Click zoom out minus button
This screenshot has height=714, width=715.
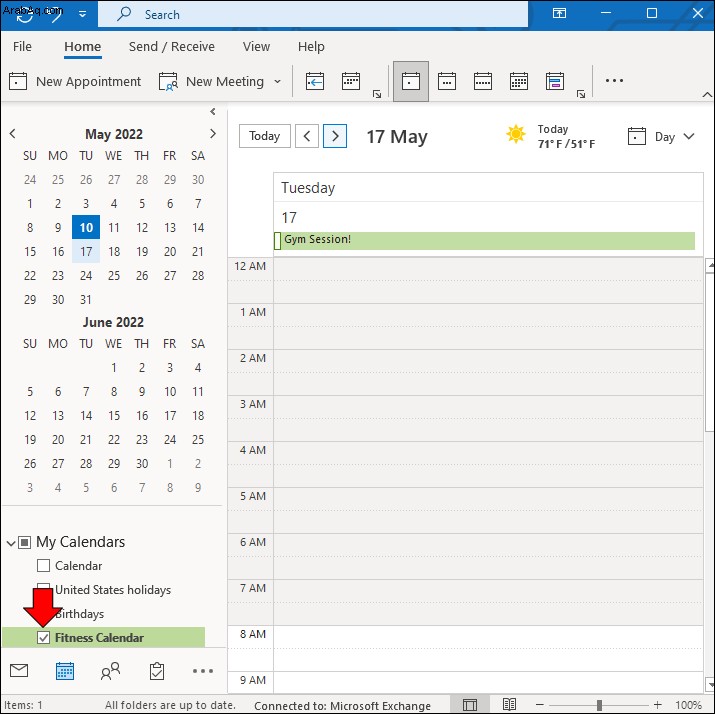pos(539,704)
